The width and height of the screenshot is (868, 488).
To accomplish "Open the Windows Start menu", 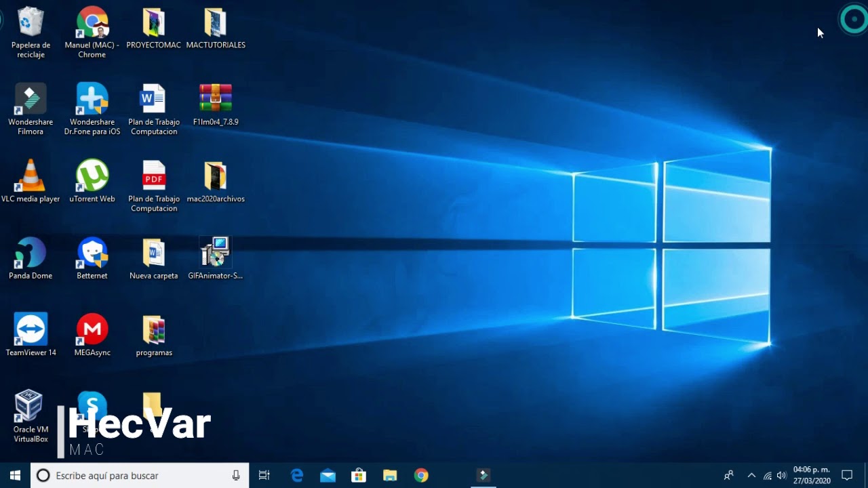I will (x=15, y=476).
